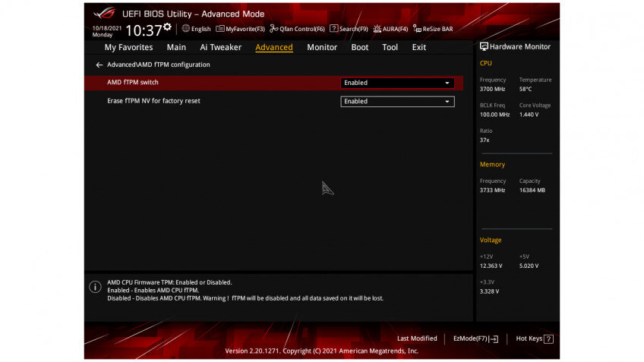Go back using the left arrow
The width and height of the screenshot is (644, 362).
pos(99,65)
